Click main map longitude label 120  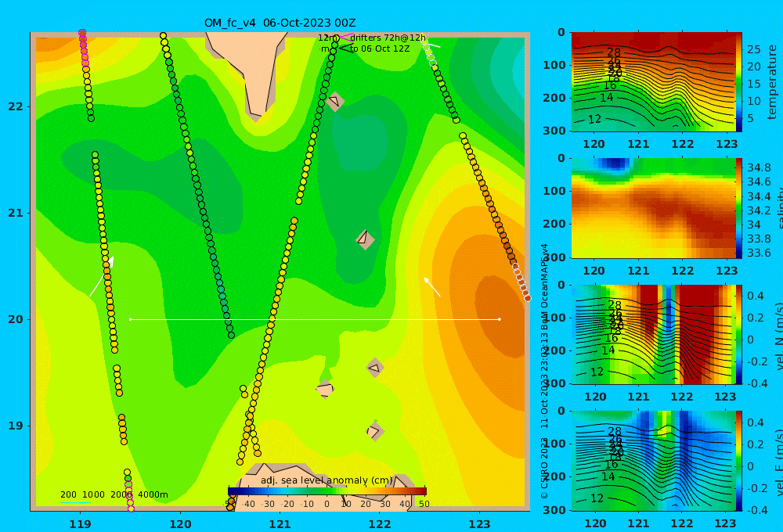(180, 524)
